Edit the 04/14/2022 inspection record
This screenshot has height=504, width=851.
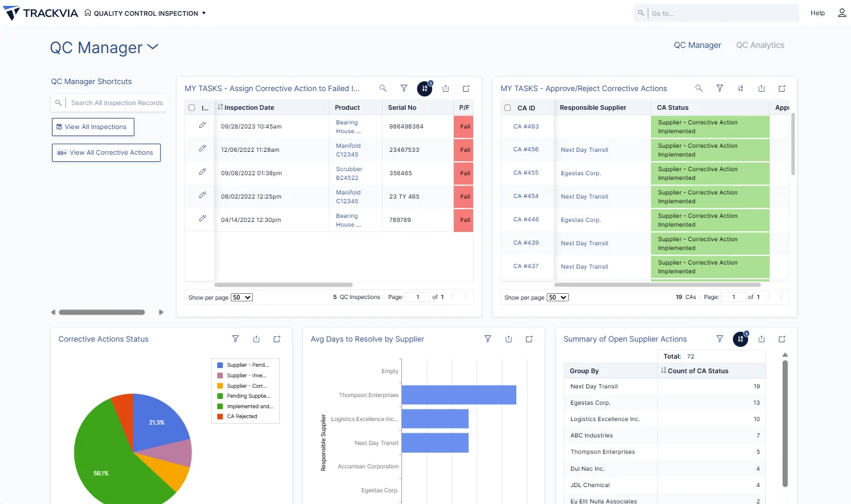(203, 218)
